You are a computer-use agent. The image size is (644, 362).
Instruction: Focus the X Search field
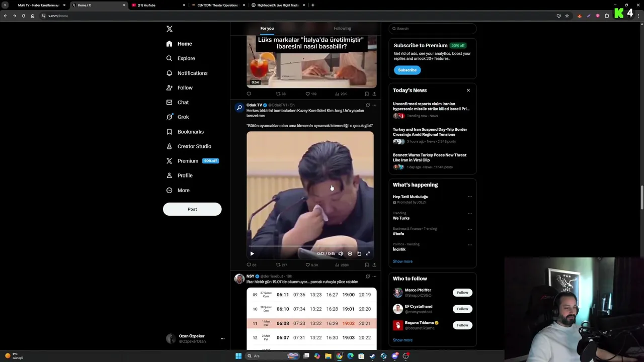click(x=432, y=29)
